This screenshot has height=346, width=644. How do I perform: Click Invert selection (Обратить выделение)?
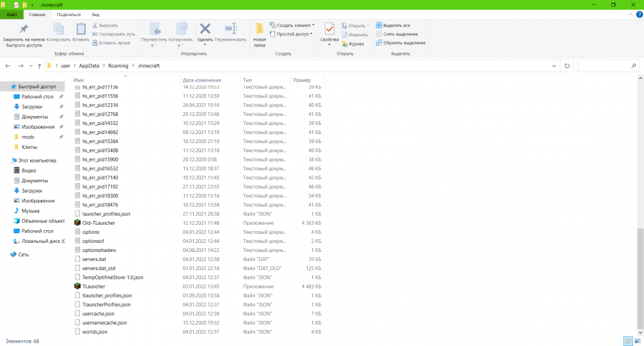401,43
